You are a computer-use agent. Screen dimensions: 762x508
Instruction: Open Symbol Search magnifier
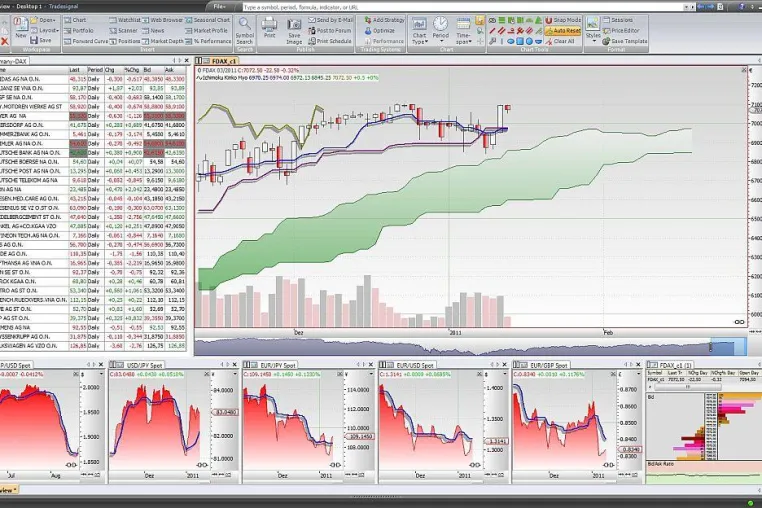[244, 31]
